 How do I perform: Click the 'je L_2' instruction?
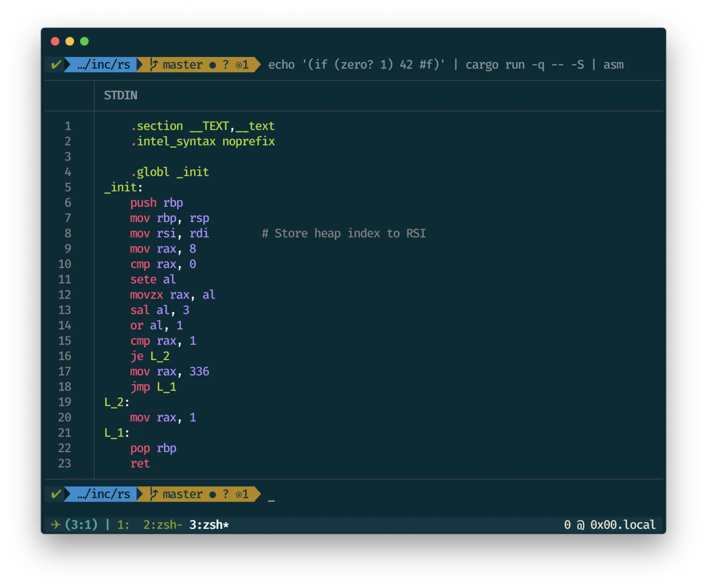click(x=150, y=356)
